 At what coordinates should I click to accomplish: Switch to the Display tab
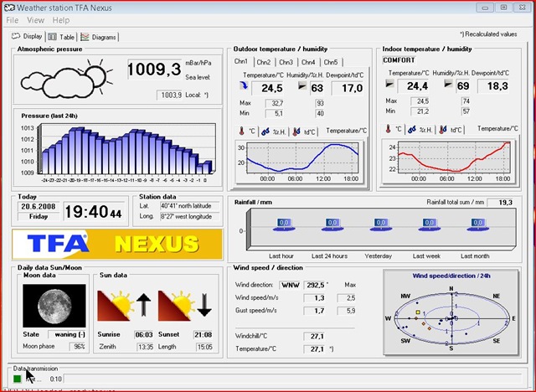[x=28, y=36]
